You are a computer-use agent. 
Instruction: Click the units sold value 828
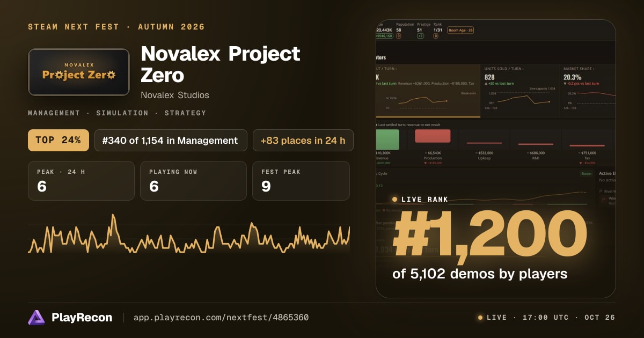click(x=491, y=77)
